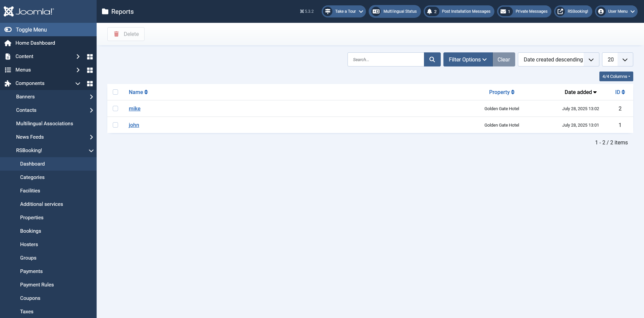Expand the Contacts submenu
The image size is (644, 318).
click(x=91, y=110)
